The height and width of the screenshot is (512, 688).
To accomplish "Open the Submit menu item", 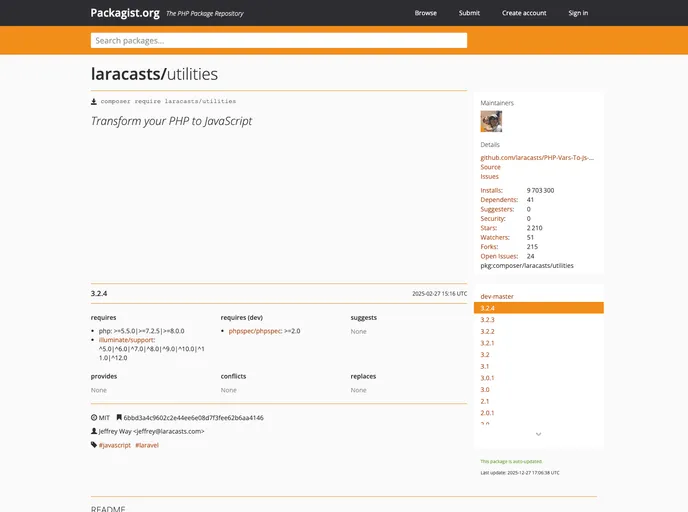I will [469, 13].
